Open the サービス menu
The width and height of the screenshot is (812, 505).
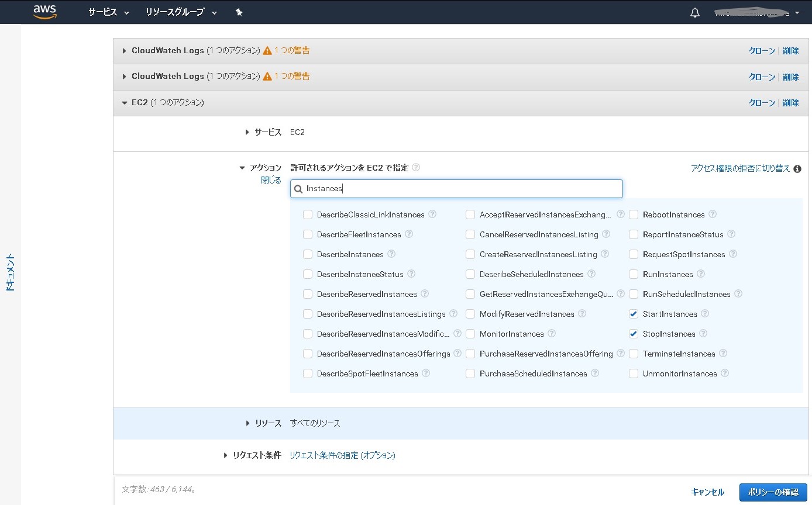[x=105, y=12]
